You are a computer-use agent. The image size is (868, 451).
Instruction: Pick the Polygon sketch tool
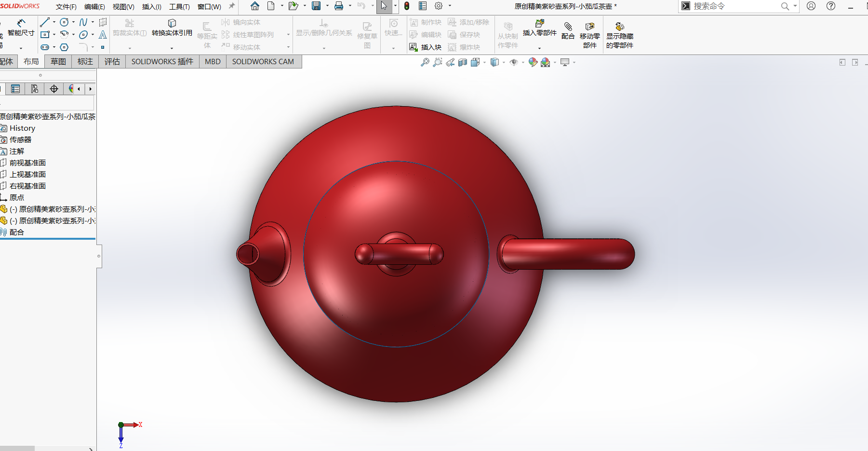pos(64,47)
